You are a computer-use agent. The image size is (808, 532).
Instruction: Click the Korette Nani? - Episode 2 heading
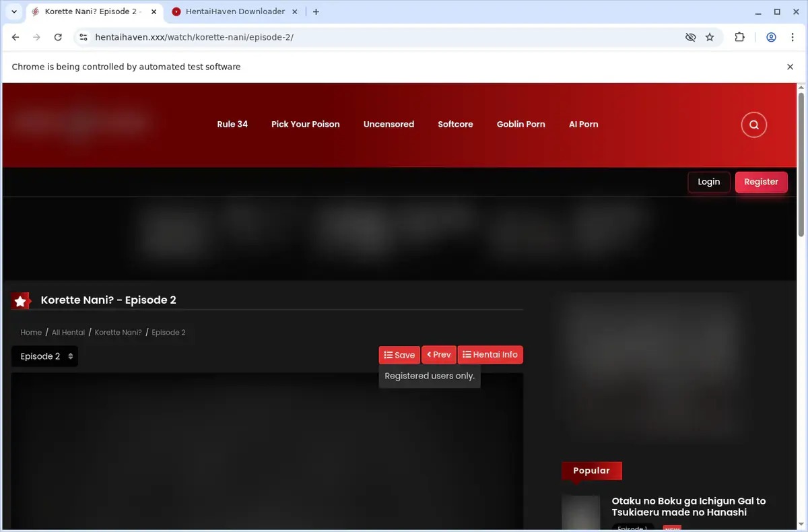[x=108, y=300]
